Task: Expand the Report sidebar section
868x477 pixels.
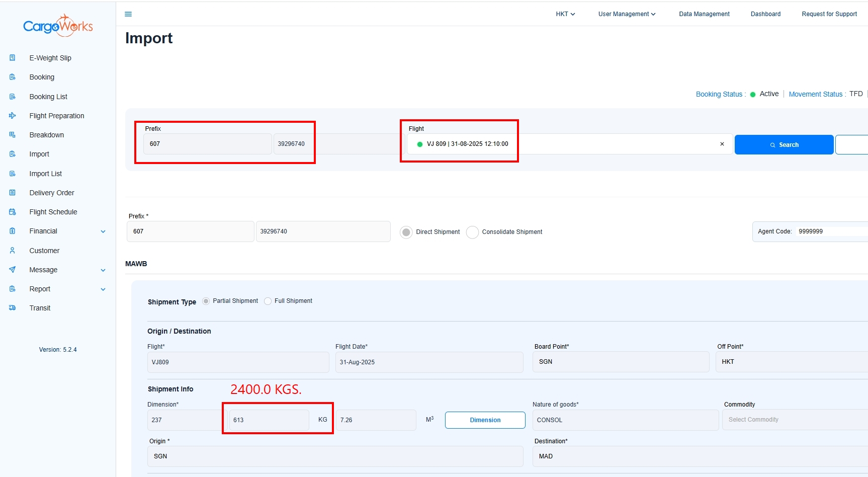Action: [103, 289]
